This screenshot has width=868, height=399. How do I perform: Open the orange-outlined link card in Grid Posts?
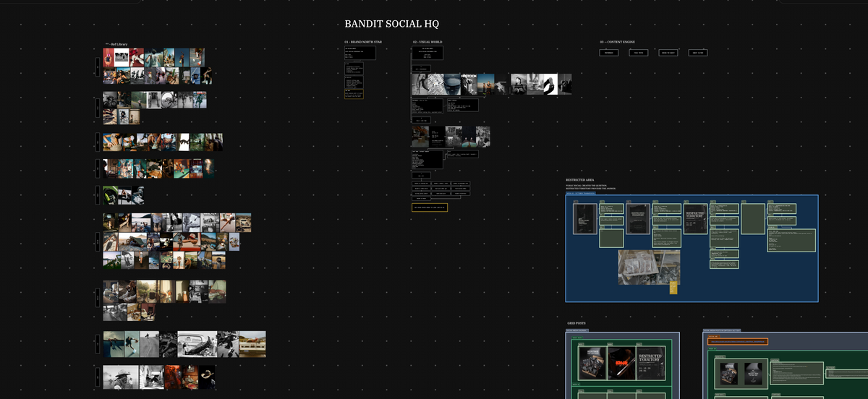[x=738, y=341]
